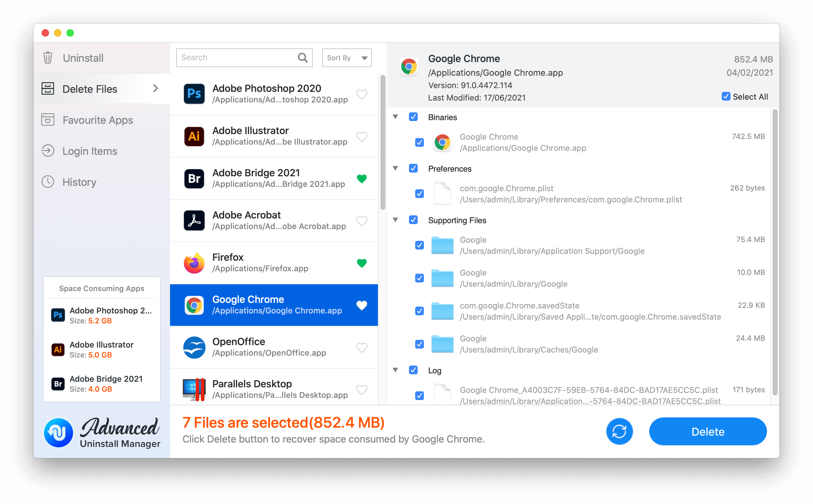Image resolution: width=813 pixels, height=504 pixels.
Task: Favourite Adobe Acrobat with heart
Action: point(362,221)
